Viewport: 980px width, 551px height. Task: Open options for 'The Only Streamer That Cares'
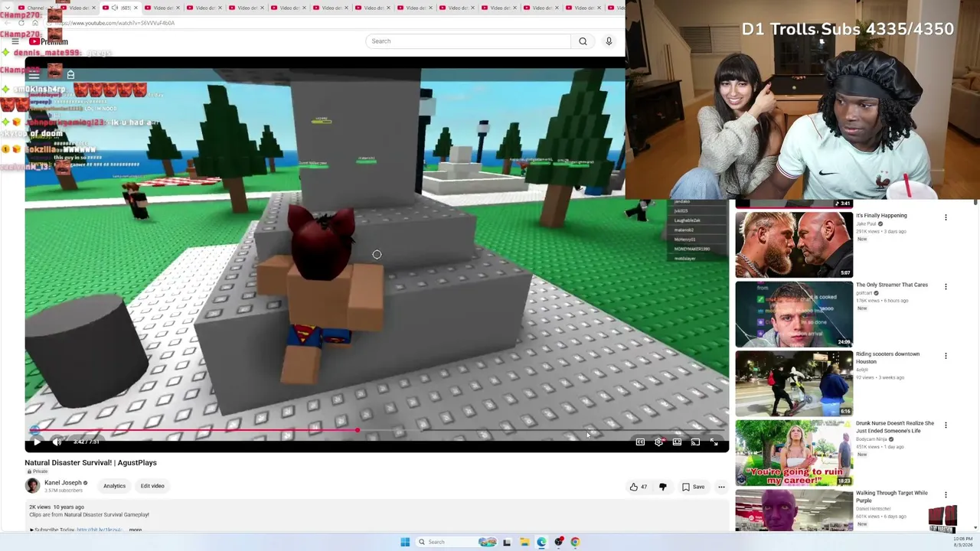click(x=946, y=287)
